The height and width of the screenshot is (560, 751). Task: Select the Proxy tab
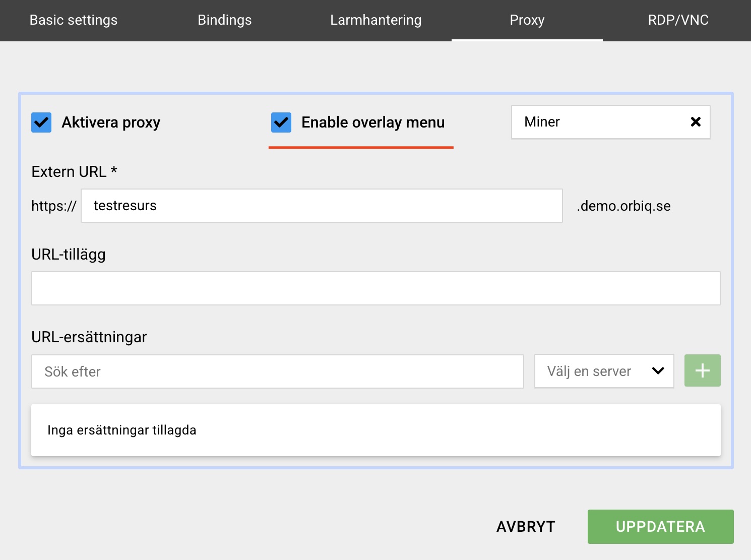[x=527, y=20]
